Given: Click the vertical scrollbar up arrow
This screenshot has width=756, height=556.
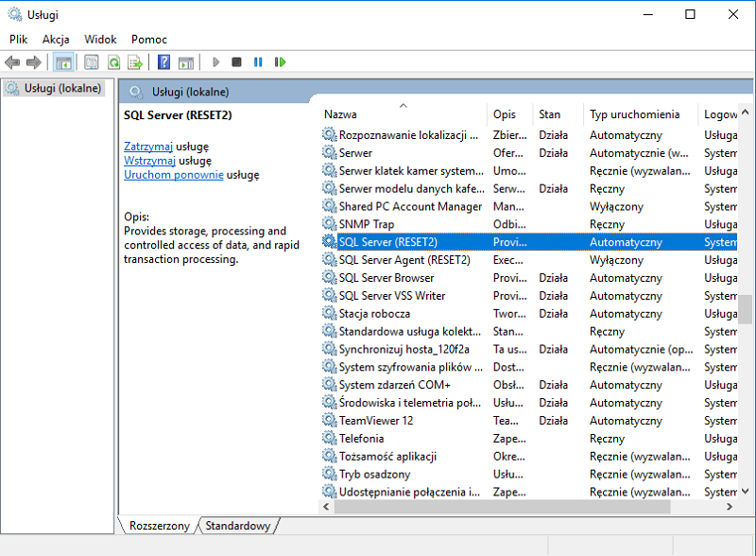Looking at the screenshot, I should click(745, 113).
